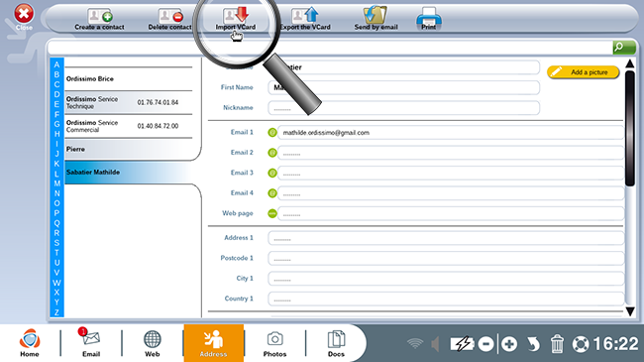644x362 pixels.
Task: Open Photos in the bottom bar
Action: (x=274, y=343)
